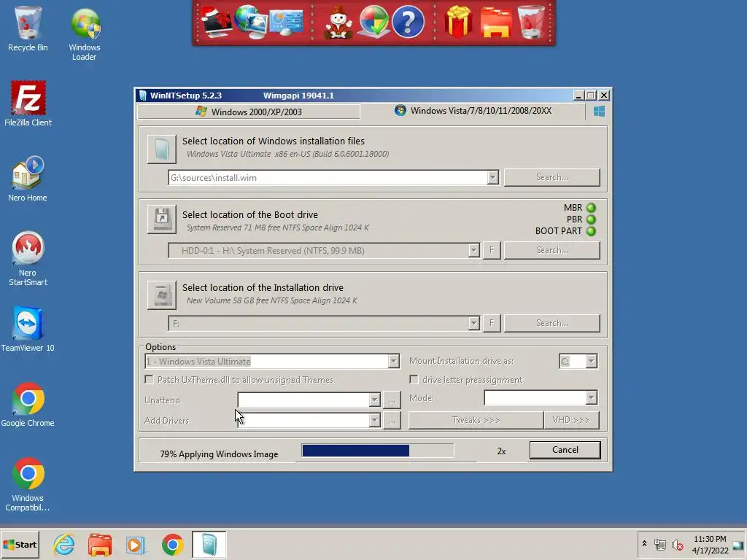Viewport: 747px width, 560px height.
Task: Switch to Windows 2000/XP/2003 tab
Action: coord(249,112)
